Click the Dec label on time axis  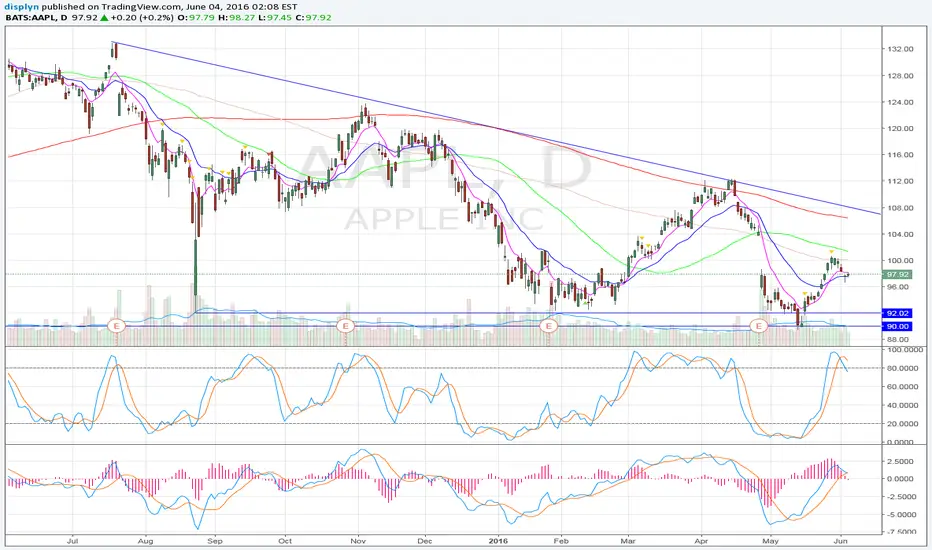[424, 541]
